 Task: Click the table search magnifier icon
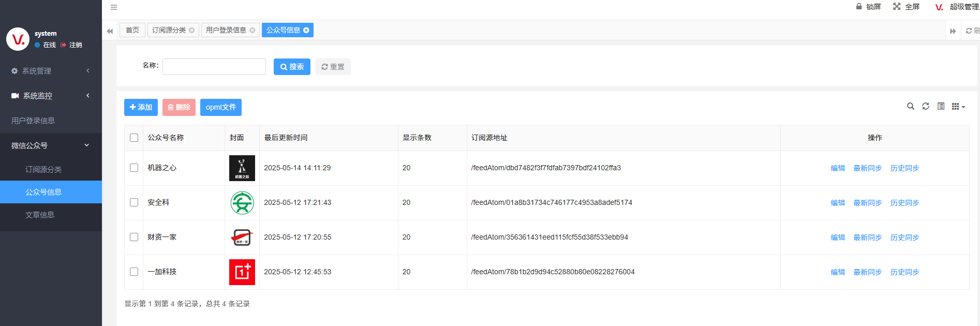(x=910, y=106)
